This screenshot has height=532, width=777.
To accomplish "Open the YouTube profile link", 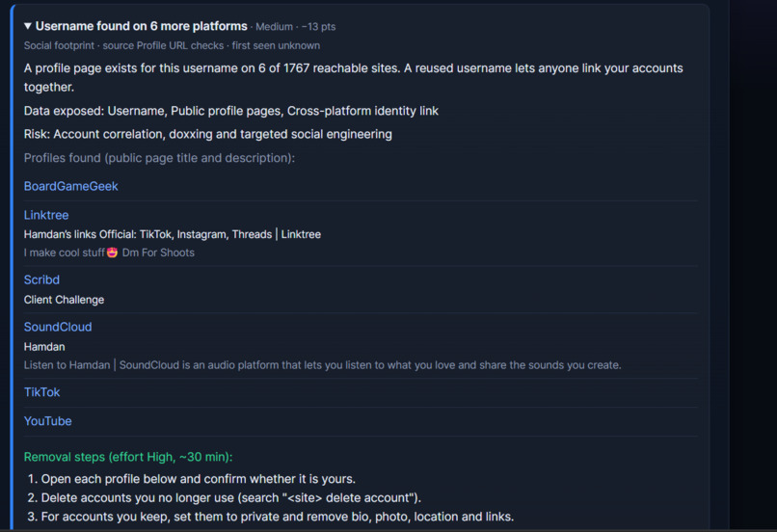I will pyautogui.click(x=47, y=421).
